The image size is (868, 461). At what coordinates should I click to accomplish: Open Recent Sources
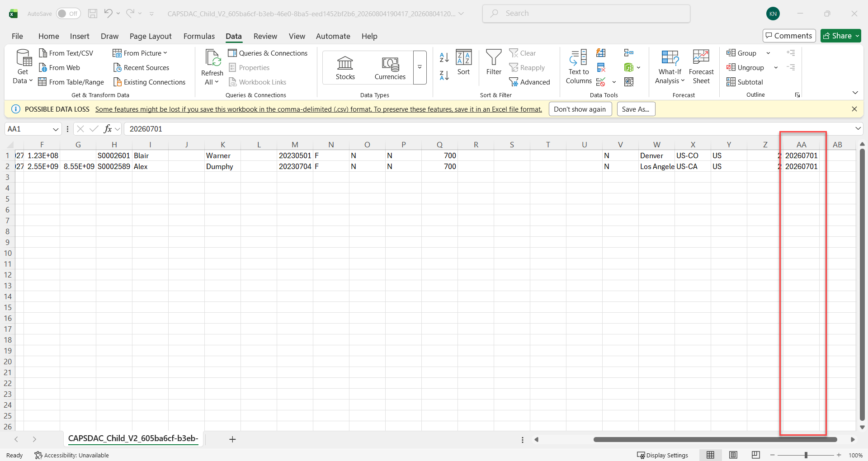141,68
